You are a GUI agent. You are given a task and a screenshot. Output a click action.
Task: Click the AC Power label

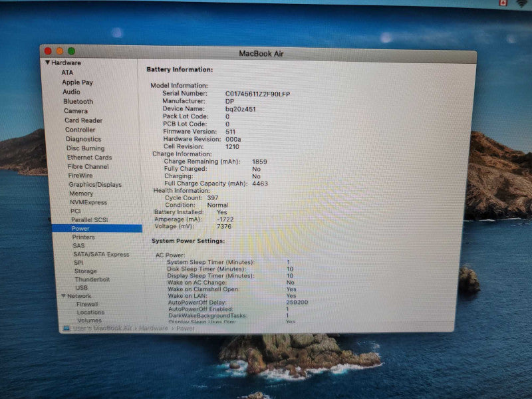tap(170, 255)
